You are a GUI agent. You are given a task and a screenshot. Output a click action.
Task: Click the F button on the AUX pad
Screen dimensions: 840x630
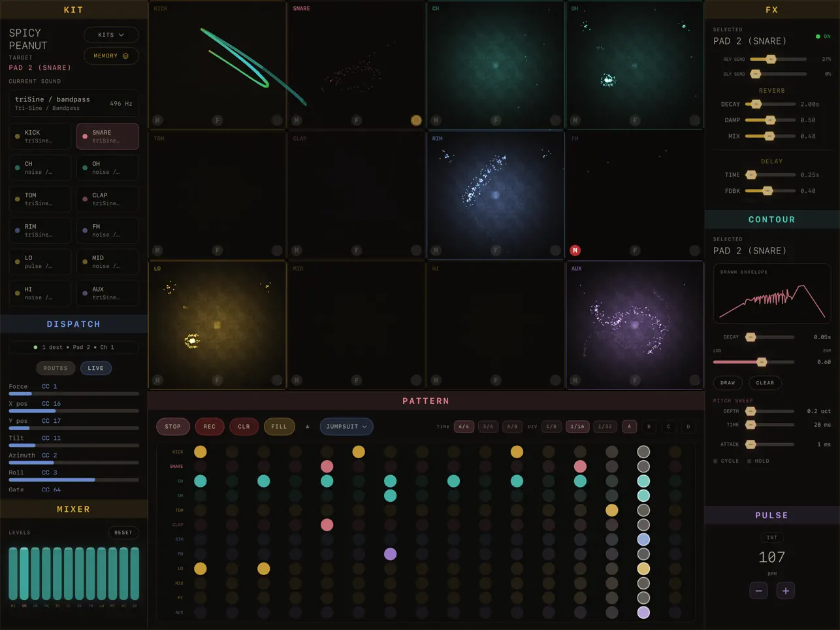point(635,380)
